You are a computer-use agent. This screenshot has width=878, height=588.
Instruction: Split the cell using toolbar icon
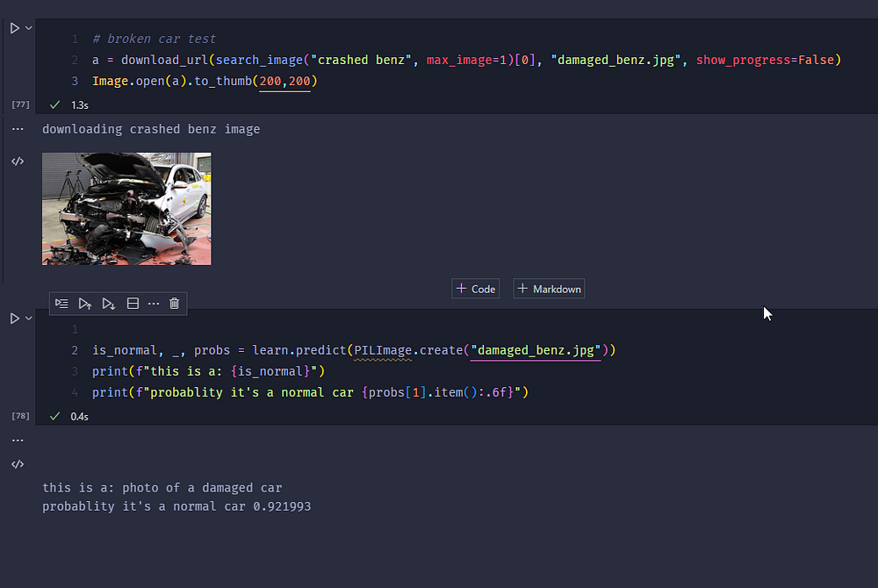click(133, 304)
